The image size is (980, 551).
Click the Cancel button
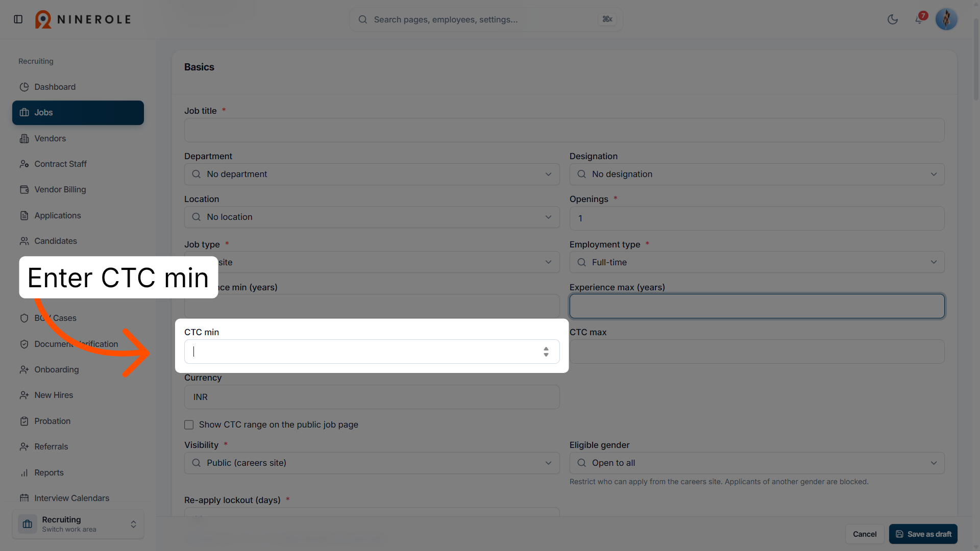(x=865, y=534)
